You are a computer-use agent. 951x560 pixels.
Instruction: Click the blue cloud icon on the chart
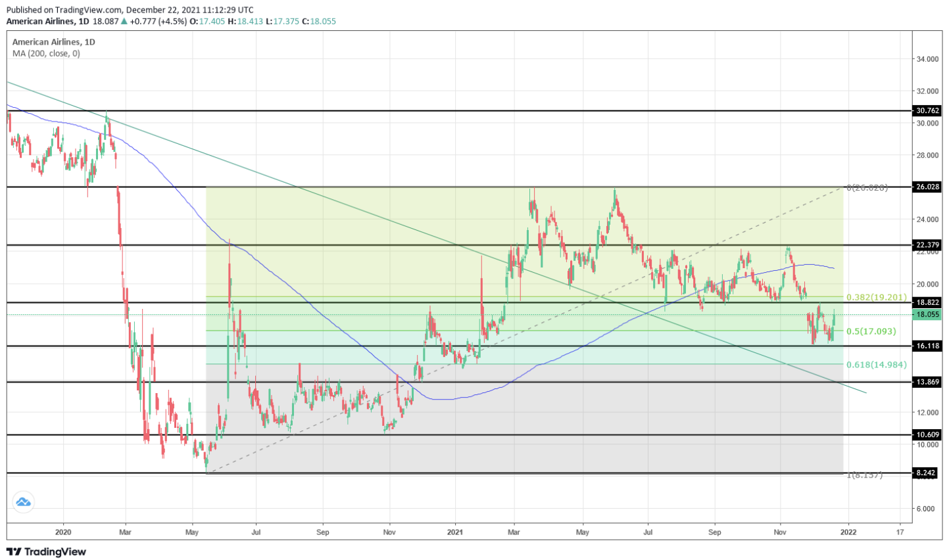coord(23,502)
